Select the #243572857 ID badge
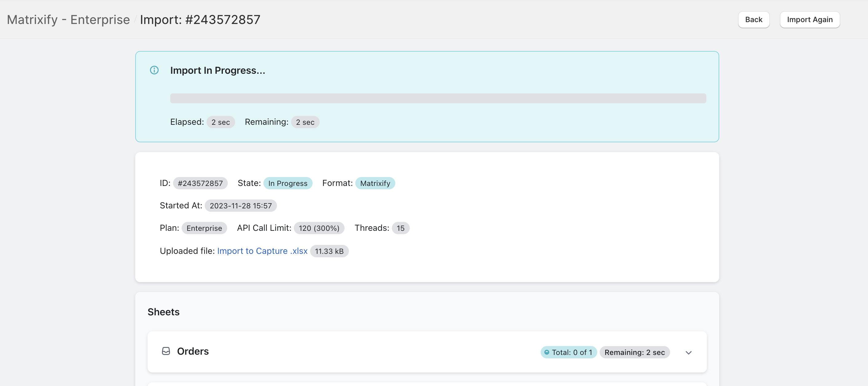868x386 pixels. click(x=200, y=183)
